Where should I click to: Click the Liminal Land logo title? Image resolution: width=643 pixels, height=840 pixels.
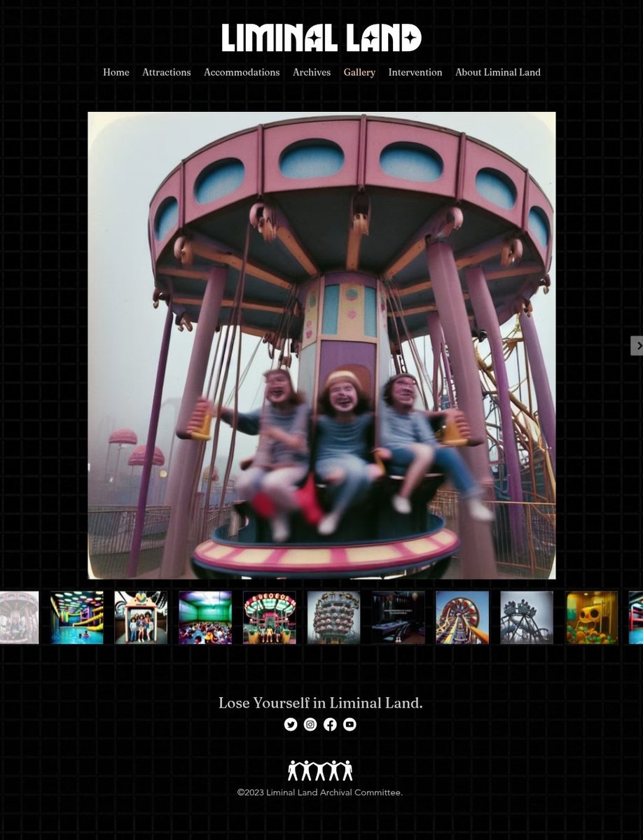click(x=321, y=38)
